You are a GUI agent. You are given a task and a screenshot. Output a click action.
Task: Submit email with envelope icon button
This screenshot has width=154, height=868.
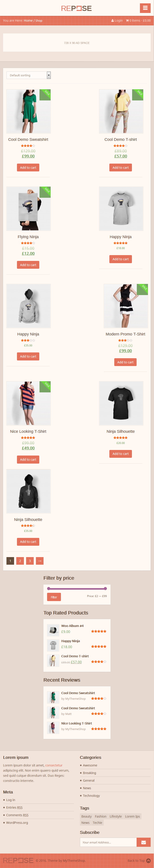point(144,842)
